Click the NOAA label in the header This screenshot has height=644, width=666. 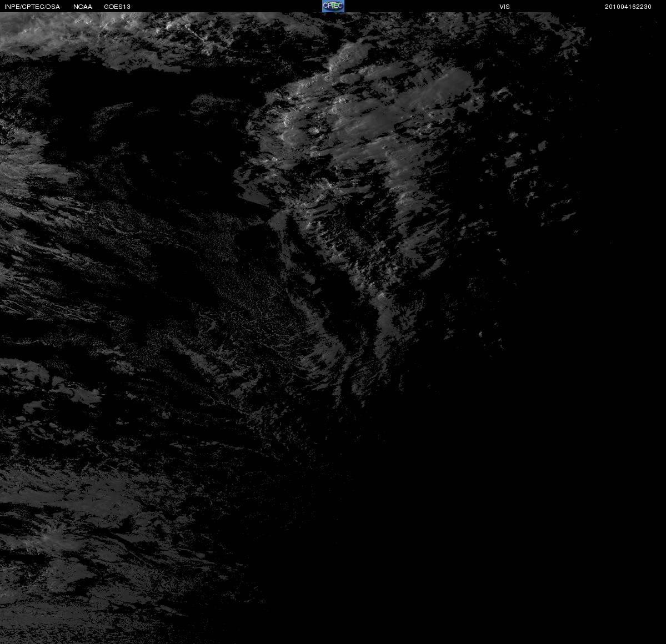[83, 7]
